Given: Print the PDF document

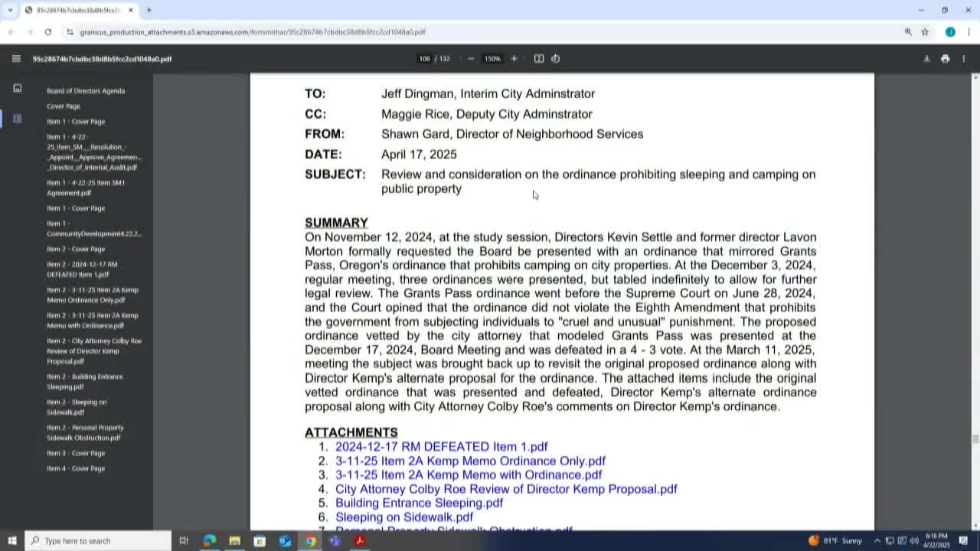Looking at the screenshot, I should 945,59.
